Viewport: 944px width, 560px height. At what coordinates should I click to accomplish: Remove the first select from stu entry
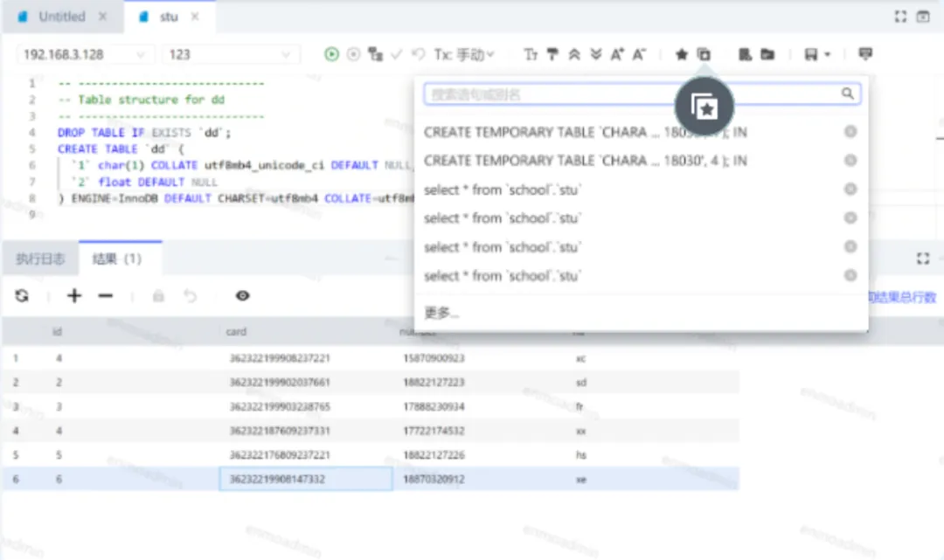point(850,190)
